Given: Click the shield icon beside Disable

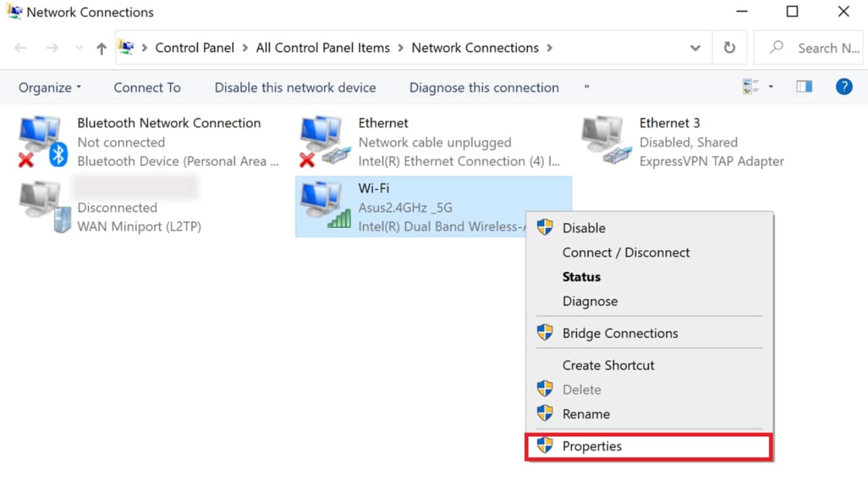Looking at the screenshot, I should click(x=545, y=228).
